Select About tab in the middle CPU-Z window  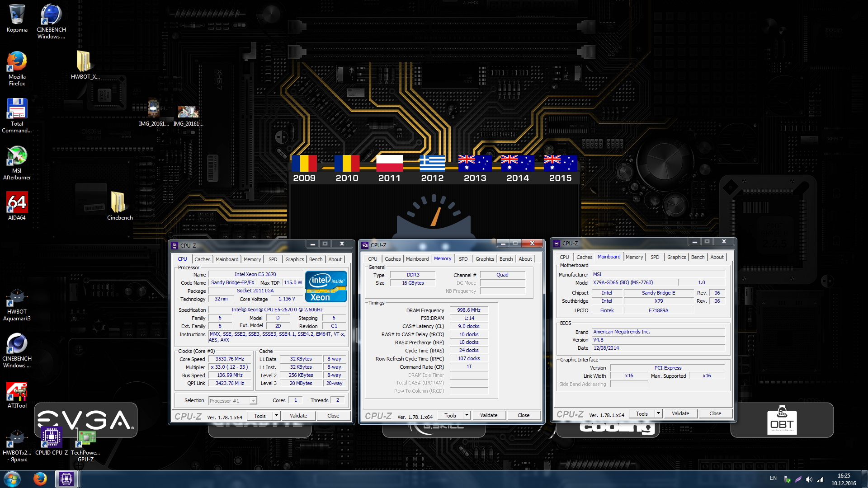coord(525,259)
